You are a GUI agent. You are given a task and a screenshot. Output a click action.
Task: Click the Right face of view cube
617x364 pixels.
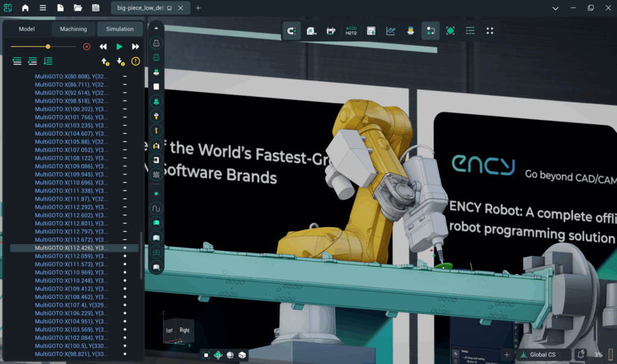point(184,330)
